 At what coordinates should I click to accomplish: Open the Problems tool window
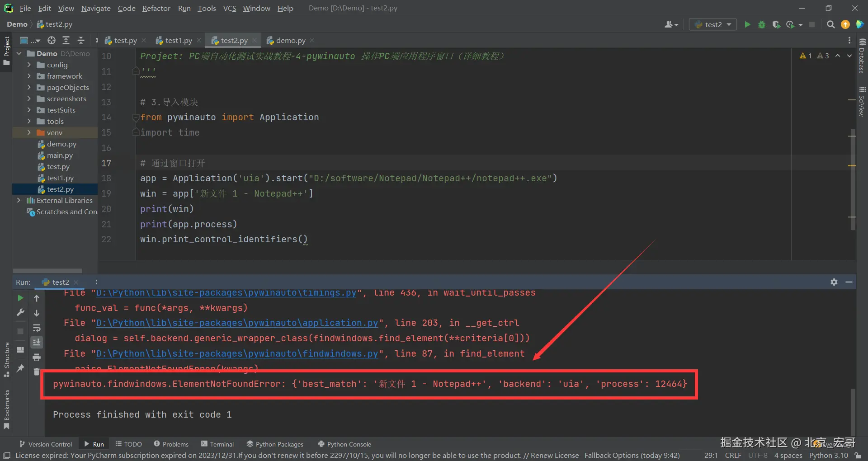pyautogui.click(x=171, y=444)
